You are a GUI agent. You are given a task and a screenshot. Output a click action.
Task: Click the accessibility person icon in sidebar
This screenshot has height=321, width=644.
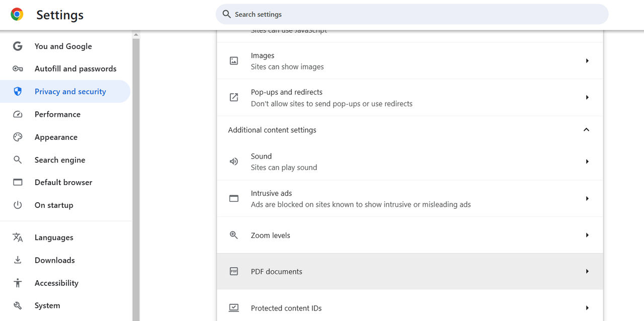tap(18, 283)
